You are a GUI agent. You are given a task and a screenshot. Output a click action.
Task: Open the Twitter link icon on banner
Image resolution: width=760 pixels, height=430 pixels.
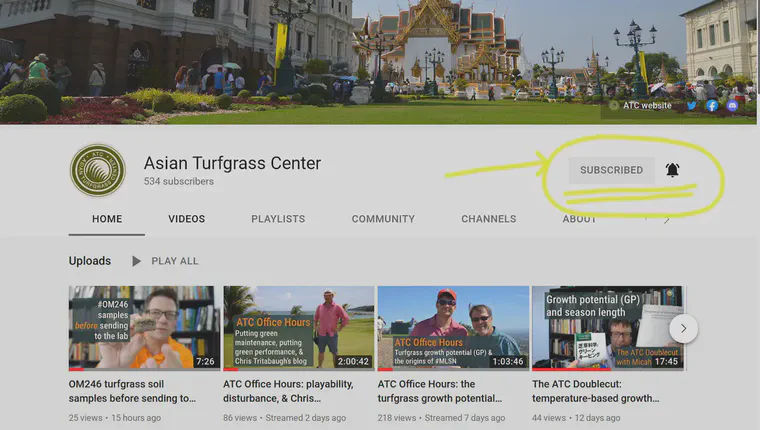point(692,105)
